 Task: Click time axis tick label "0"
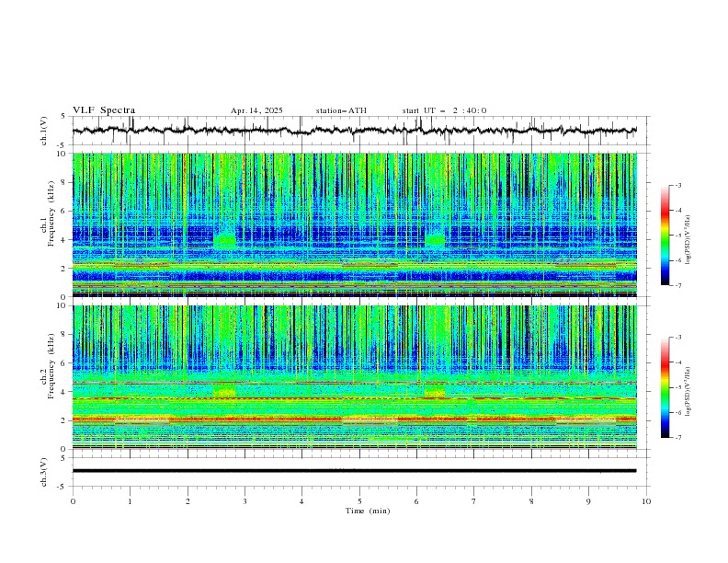73,501
